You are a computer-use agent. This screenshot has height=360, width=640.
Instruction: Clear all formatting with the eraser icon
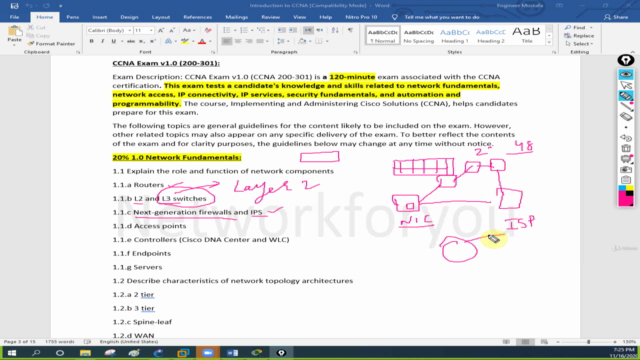pos(208,30)
